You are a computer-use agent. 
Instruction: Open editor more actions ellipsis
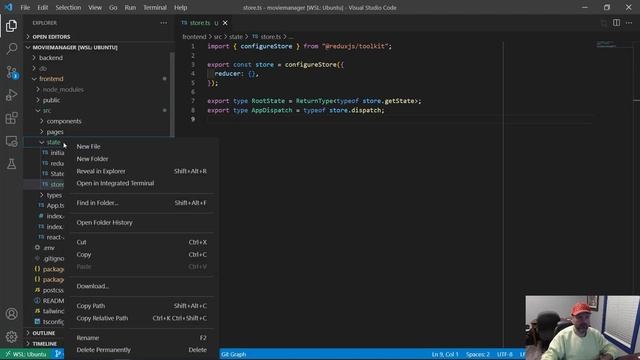[x=629, y=23]
